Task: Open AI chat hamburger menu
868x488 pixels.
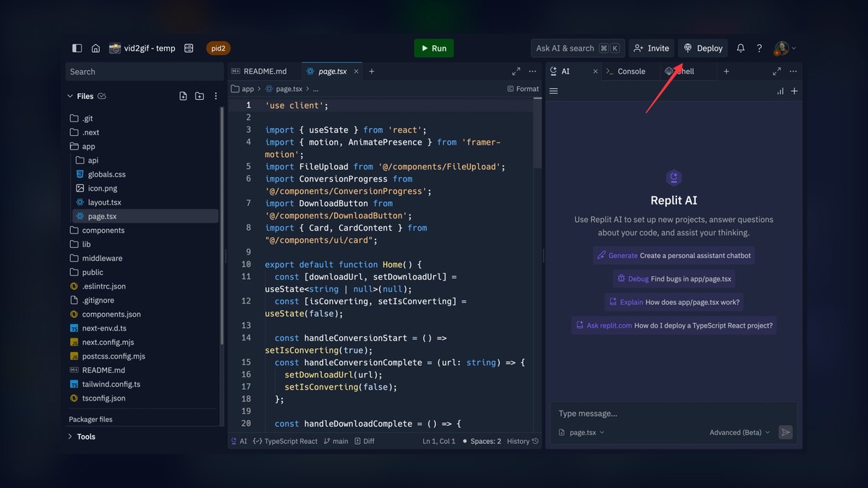Action: pos(554,91)
